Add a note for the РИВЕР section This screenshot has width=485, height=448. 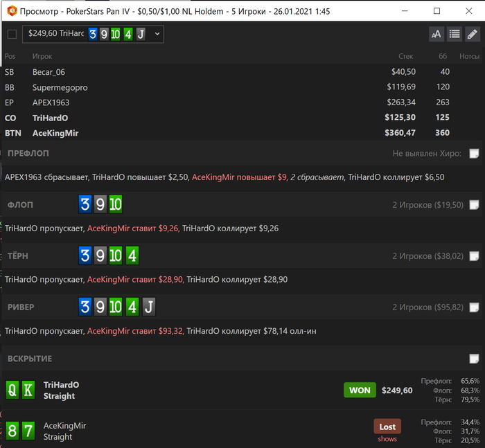474,307
